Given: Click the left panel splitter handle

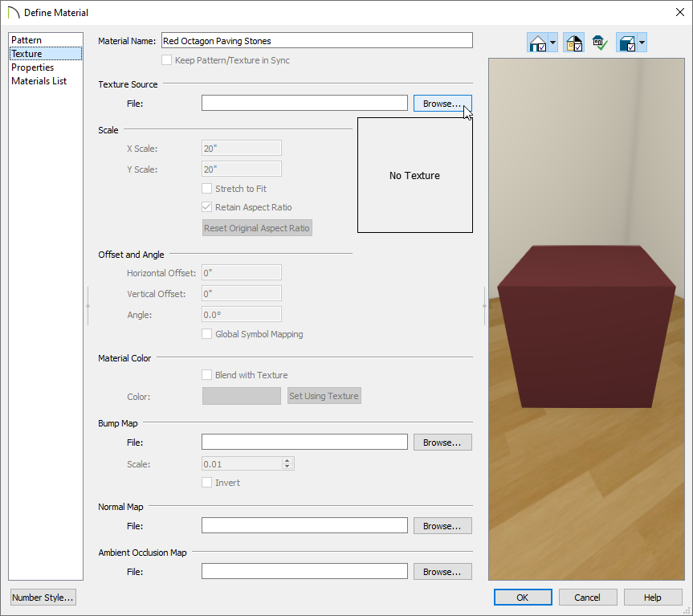Looking at the screenshot, I should pos(88,305).
